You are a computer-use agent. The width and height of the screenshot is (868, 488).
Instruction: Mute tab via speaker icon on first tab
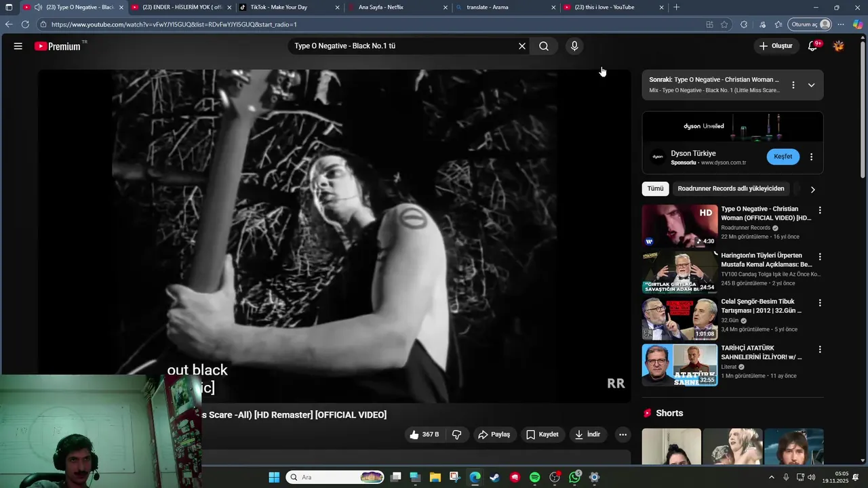point(38,7)
